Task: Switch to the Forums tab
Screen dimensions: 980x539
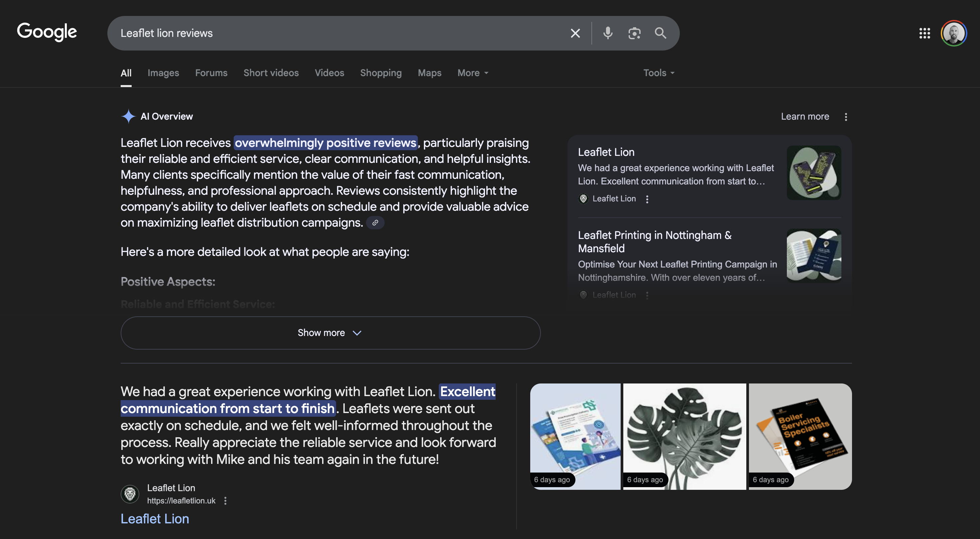Action: click(x=211, y=73)
